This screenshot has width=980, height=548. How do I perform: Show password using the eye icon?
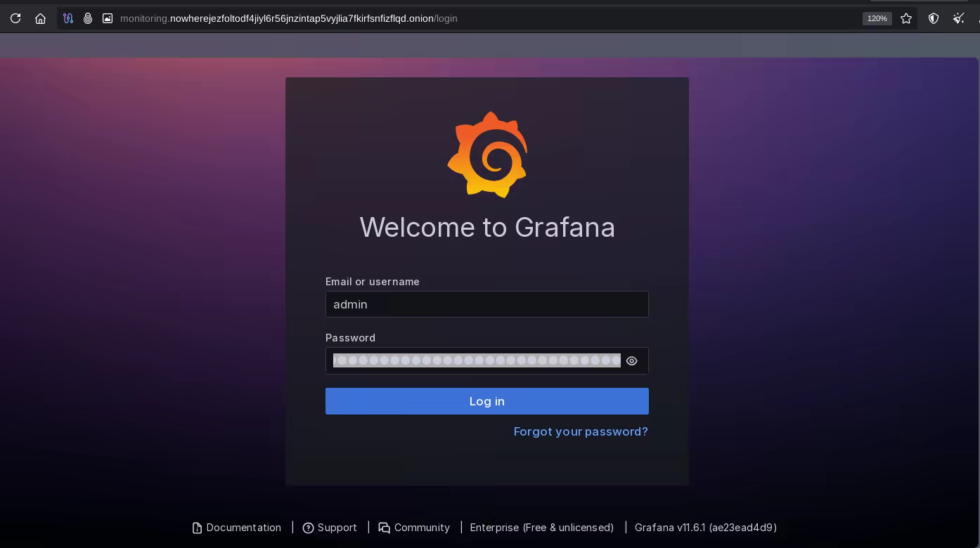pyautogui.click(x=632, y=361)
